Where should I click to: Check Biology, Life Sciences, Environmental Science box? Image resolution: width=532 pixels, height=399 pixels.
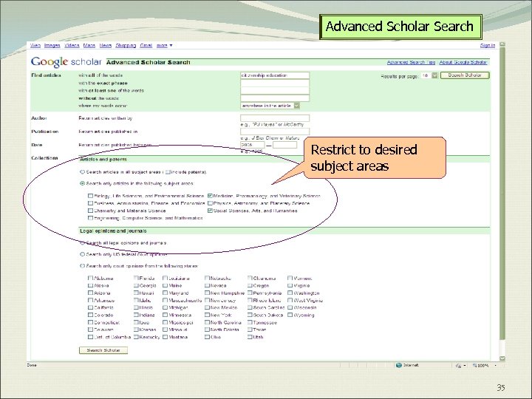click(x=90, y=196)
